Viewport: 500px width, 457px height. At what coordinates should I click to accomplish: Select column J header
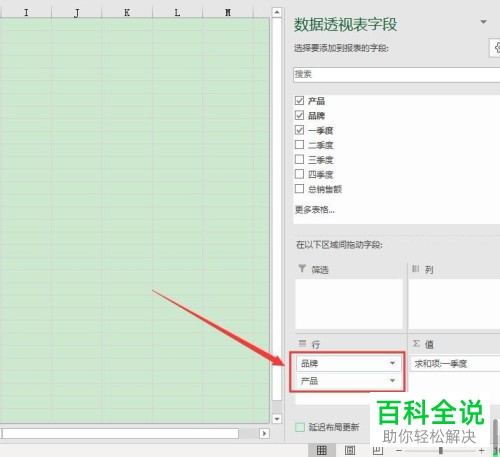point(77,13)
